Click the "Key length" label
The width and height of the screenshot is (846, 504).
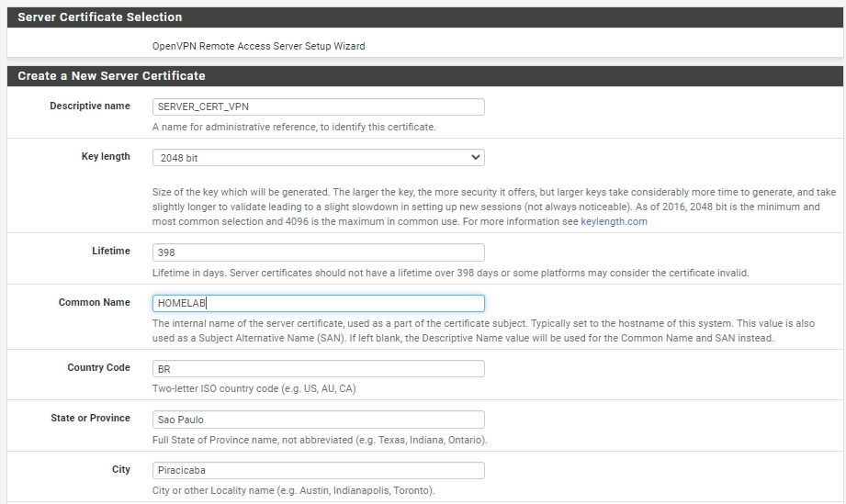(x=106, y=156)
